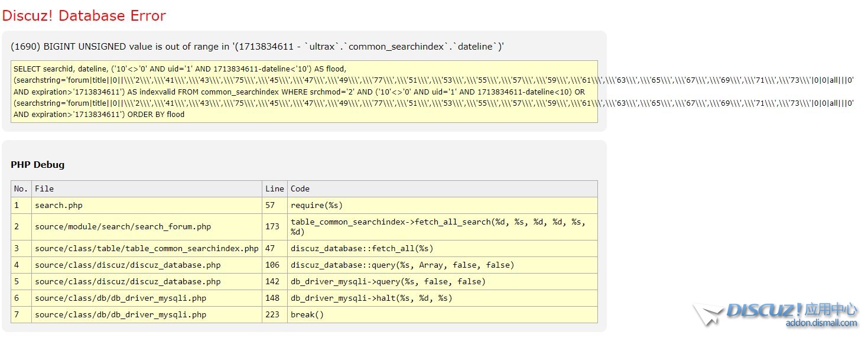868x338 pixels.
Task: Click the require(%s) code cell
Action: [317, 205]
